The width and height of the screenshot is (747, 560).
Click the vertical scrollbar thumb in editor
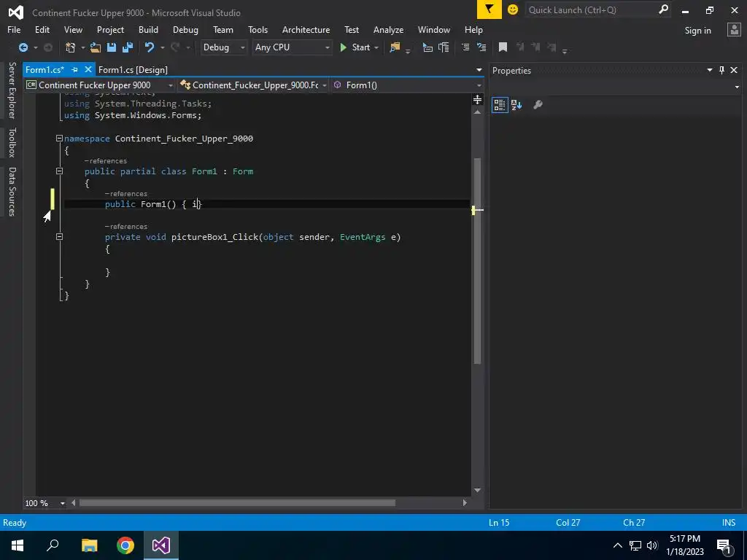tap(477, 260)
